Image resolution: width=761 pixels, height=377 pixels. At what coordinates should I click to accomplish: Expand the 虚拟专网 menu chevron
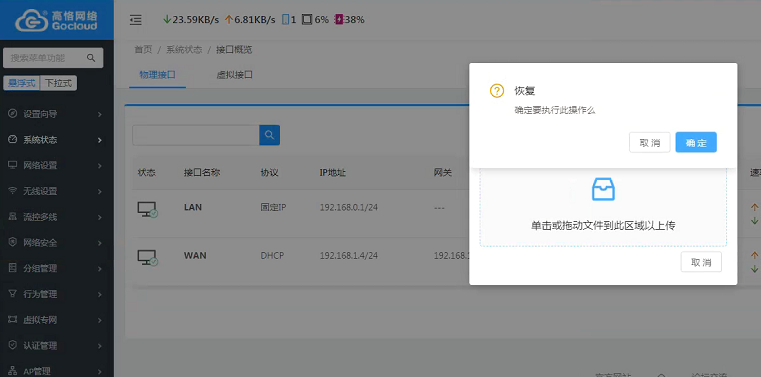pyautogui.click(x=99, y=320)
